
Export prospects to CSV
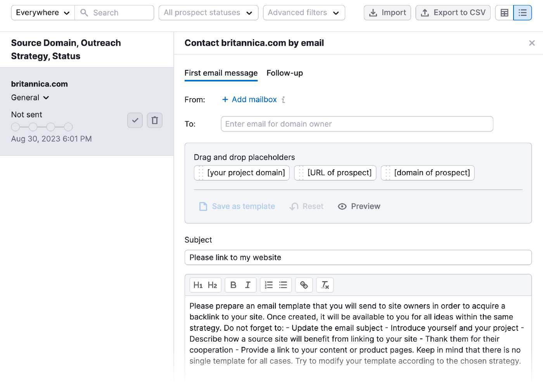(x=453, y=12)
